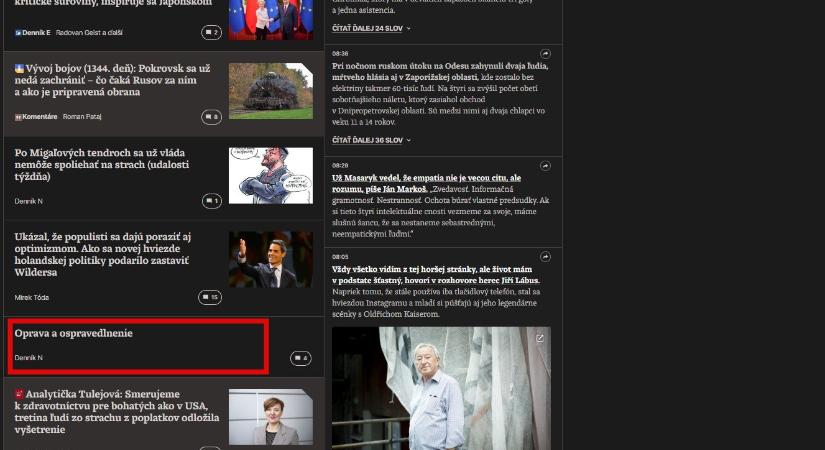Open comments on the Migaľových tendroch article
825x450 pixels.
pos(212,201)
